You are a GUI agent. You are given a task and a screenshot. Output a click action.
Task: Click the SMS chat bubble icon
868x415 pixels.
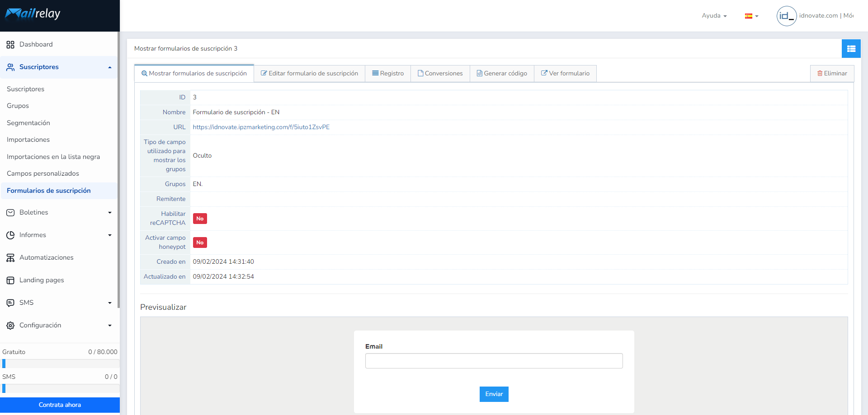pos(10,303)
